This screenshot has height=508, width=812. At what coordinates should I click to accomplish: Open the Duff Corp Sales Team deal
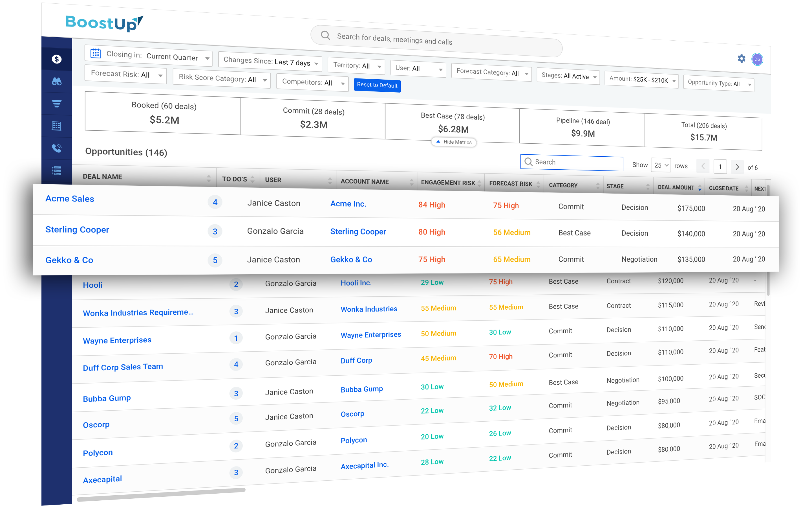coord(123,367)
